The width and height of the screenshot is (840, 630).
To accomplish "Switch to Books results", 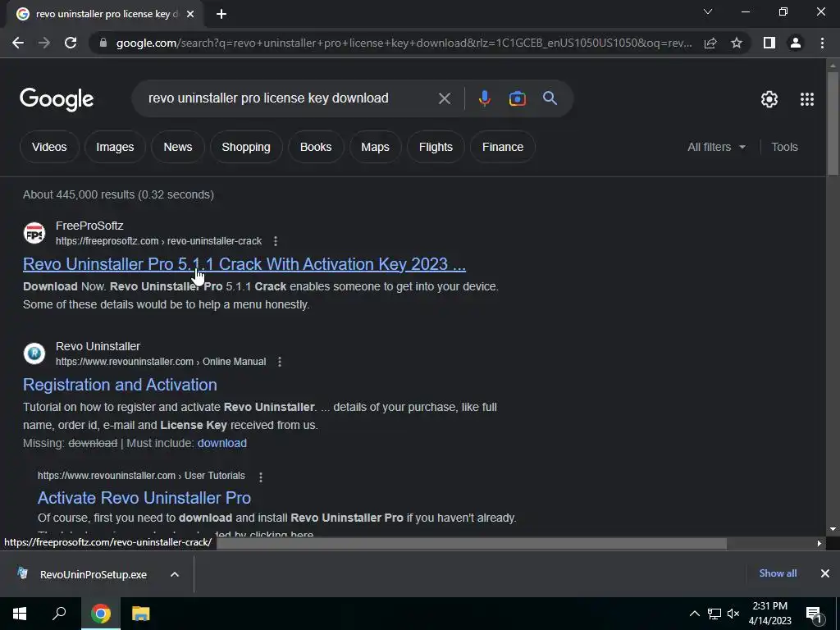I will click(316, 147).
